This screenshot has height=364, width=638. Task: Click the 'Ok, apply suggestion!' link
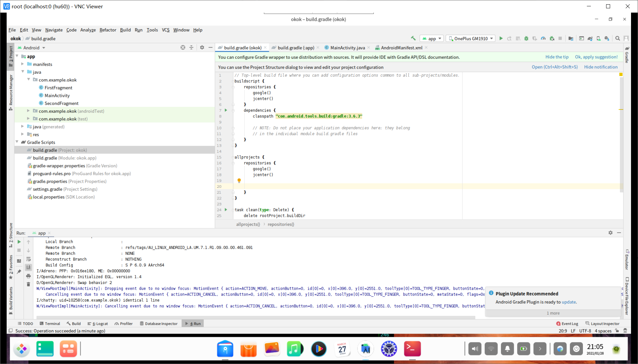[596, 57]
